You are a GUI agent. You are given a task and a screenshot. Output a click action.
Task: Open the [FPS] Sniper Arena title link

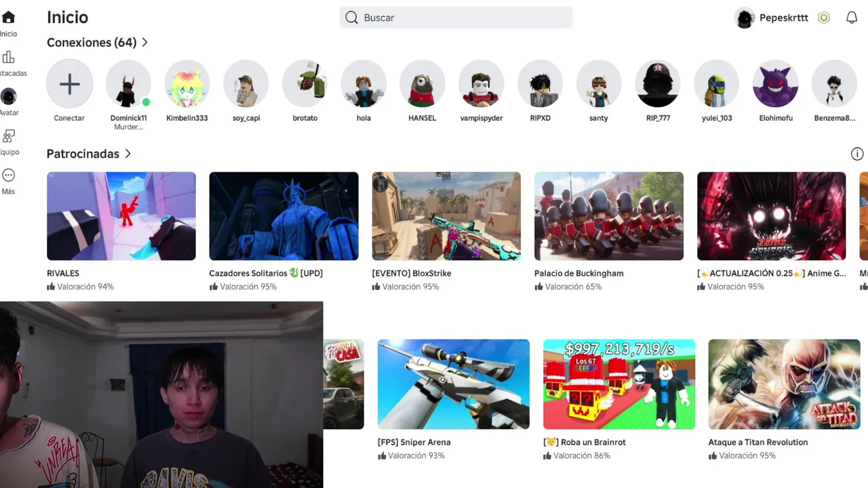pos(414,442)
